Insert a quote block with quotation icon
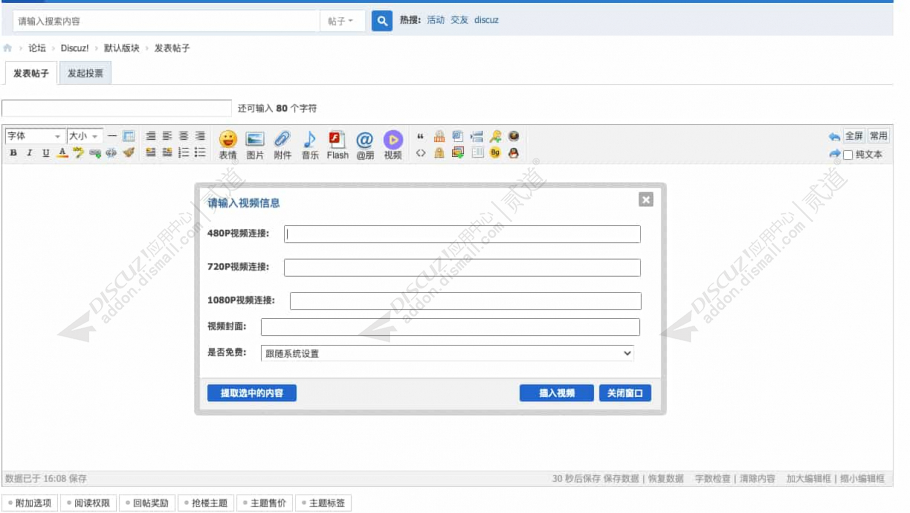Image resolution: width=910 pixels, height=513 pixels. pyautogui.click(x=420, y=136)
